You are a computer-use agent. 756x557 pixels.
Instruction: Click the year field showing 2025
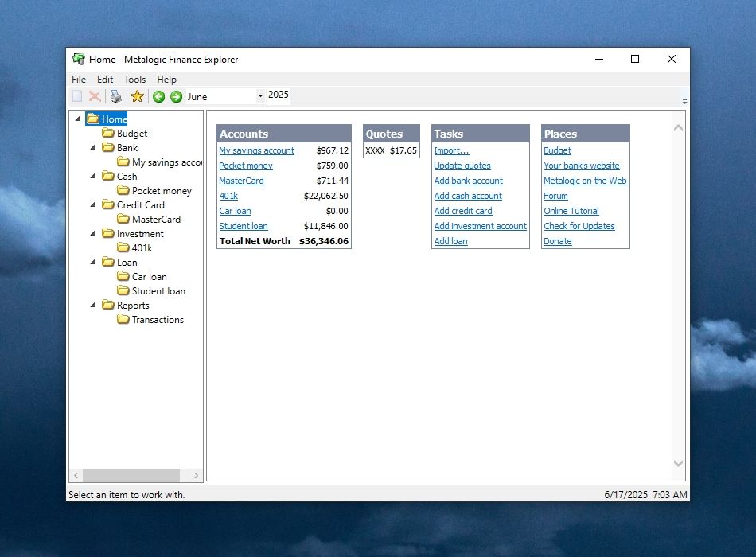pos(279,95)
